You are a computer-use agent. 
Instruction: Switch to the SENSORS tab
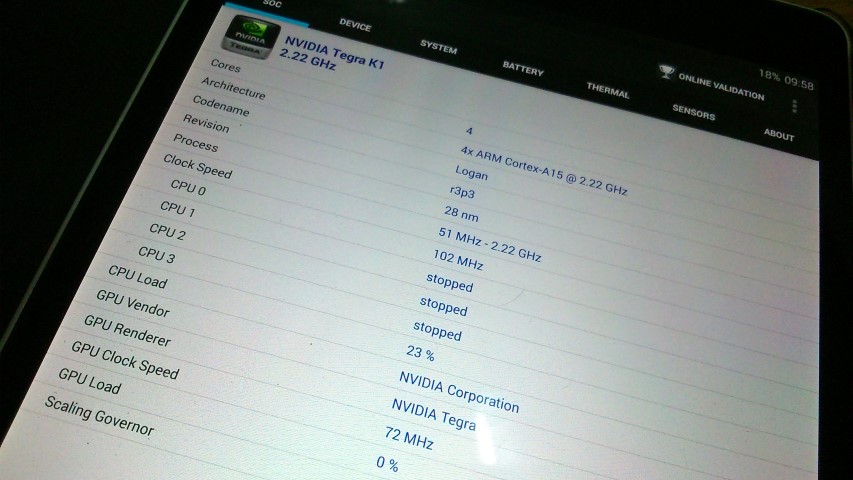point(694,112)
